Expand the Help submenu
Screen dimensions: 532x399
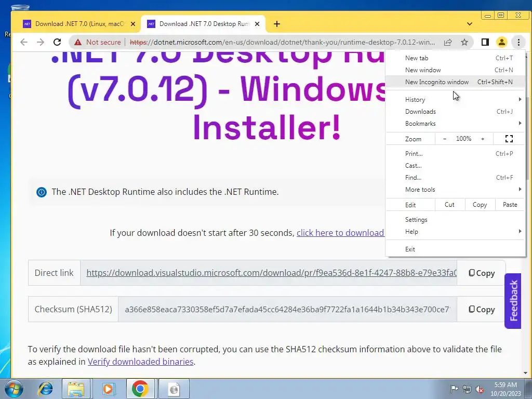pos(455,232)
